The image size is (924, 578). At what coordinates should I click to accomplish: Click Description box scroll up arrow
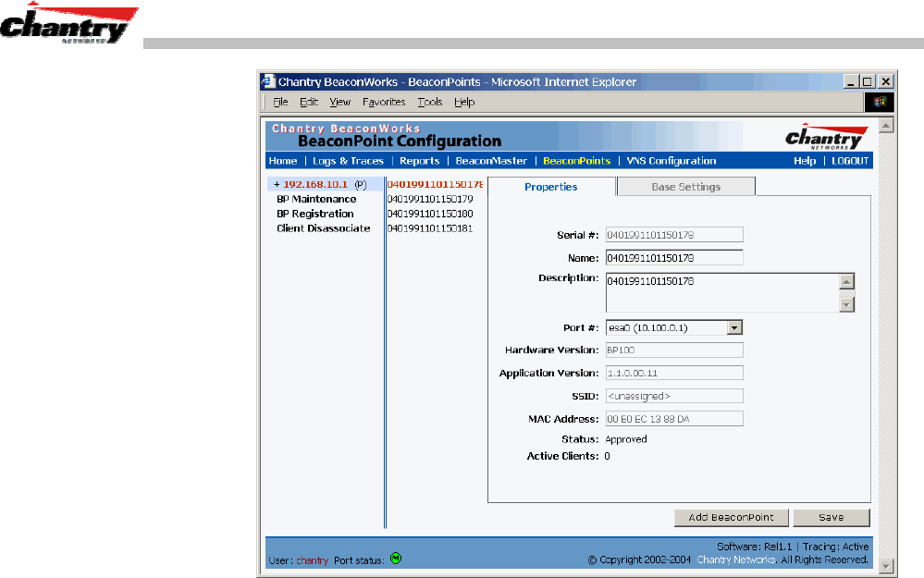pos(847,282)
